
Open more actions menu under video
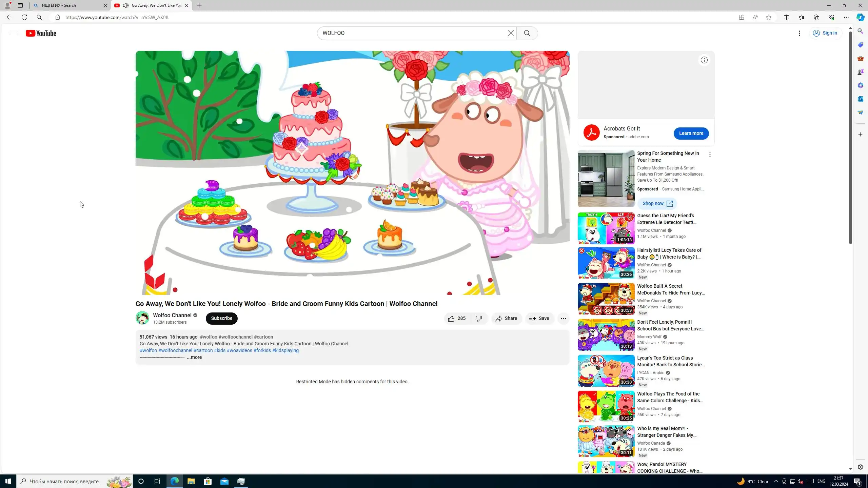click(563, 319)
